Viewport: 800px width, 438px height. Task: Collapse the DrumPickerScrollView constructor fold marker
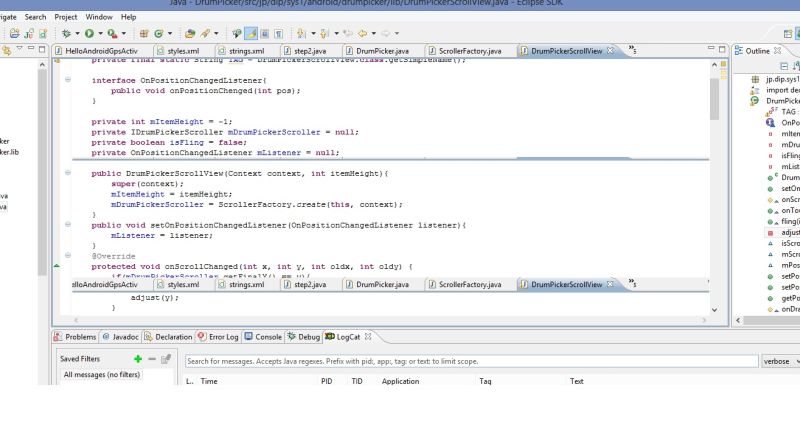(x=67, y=173)
